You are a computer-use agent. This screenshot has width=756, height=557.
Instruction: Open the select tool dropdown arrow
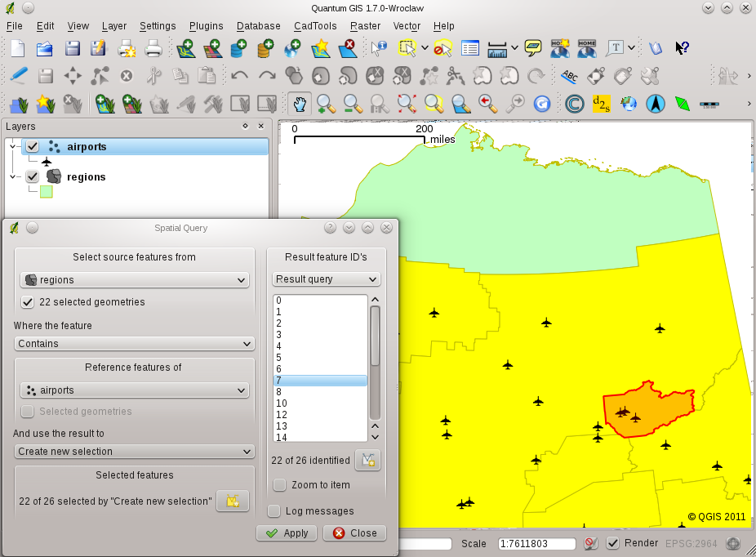coord(425,47)
